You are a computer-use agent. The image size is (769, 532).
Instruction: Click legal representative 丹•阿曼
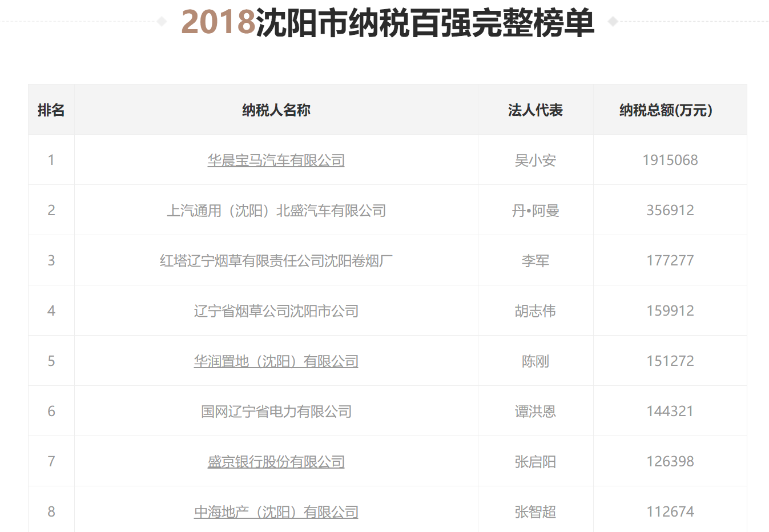pos(536,211)
